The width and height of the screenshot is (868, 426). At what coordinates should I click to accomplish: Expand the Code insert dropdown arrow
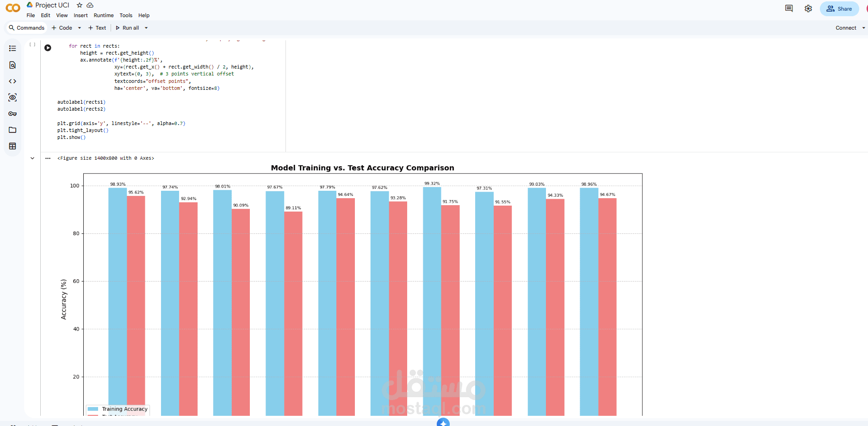click(x=80, y=28)
